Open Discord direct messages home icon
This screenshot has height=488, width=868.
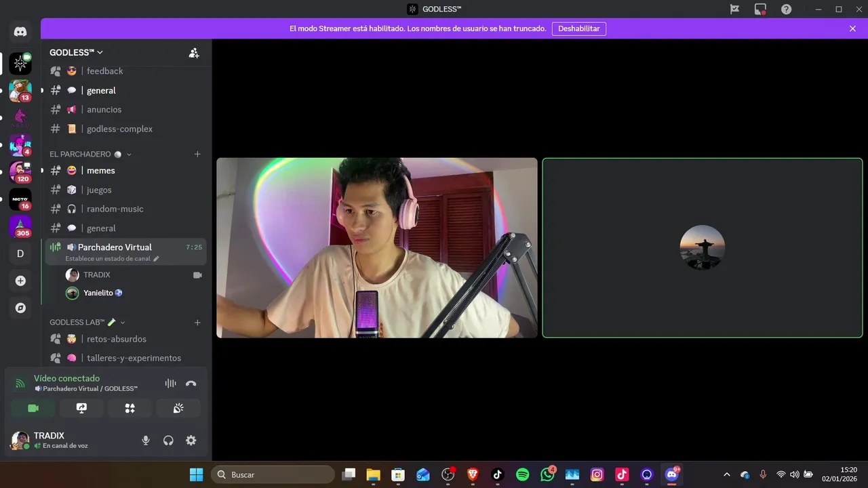[x=20, y=32]
